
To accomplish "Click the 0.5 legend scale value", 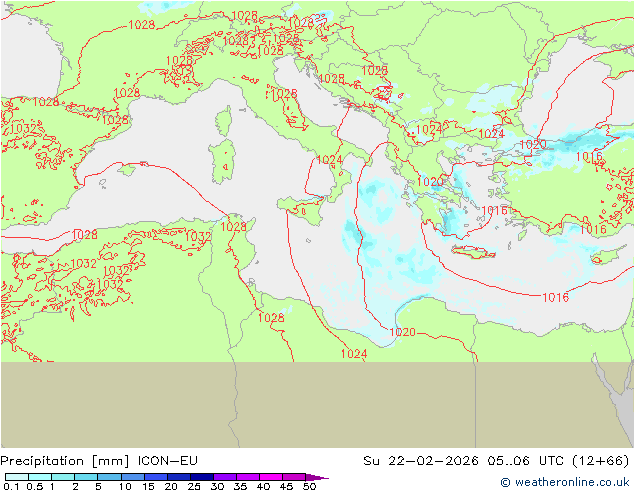I will click(35, 486).
